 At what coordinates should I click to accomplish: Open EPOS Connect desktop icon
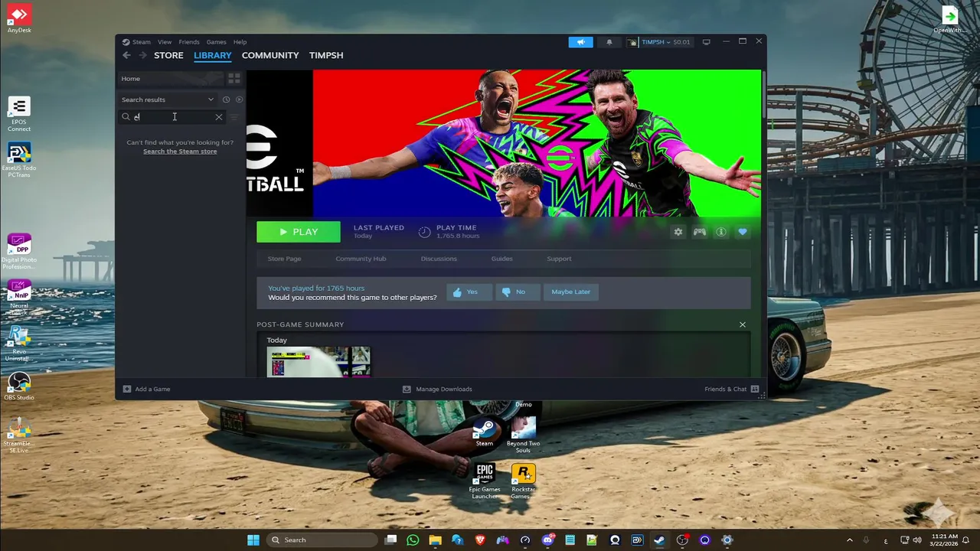(19, 114)
